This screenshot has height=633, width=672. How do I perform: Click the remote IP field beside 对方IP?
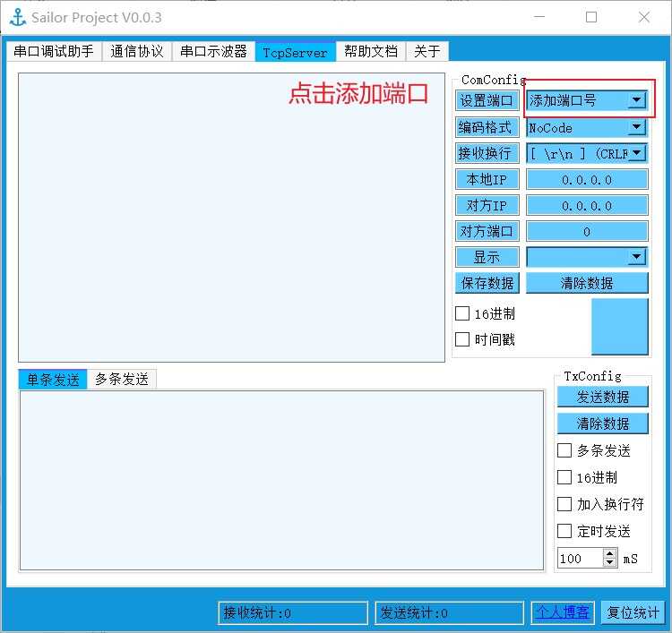(587, 206)
